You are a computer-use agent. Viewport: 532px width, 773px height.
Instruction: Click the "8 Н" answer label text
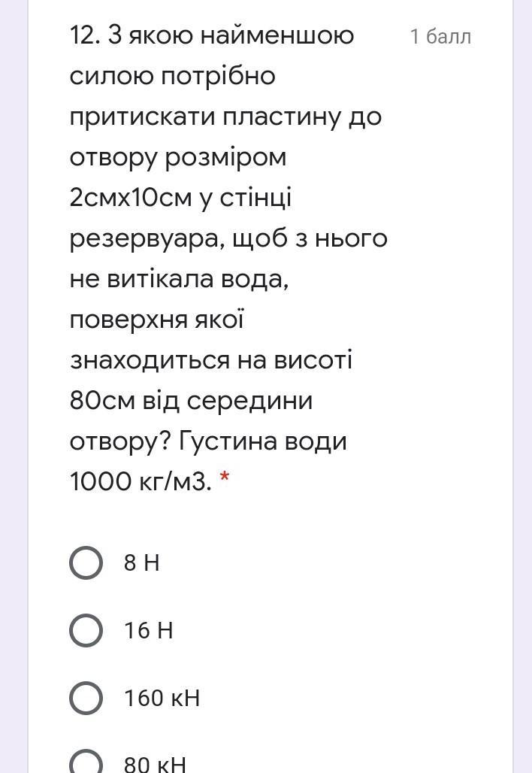click(142, 562)
